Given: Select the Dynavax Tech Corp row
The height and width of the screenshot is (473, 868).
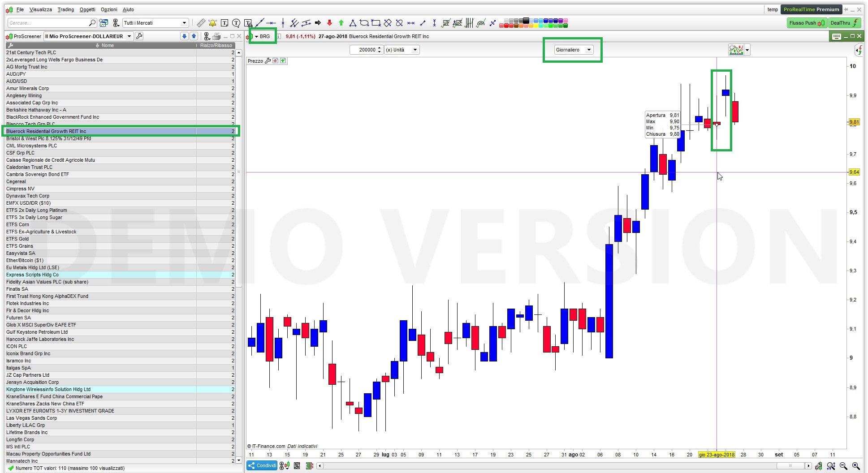Looking at the screenshot, I should [121, 196].
